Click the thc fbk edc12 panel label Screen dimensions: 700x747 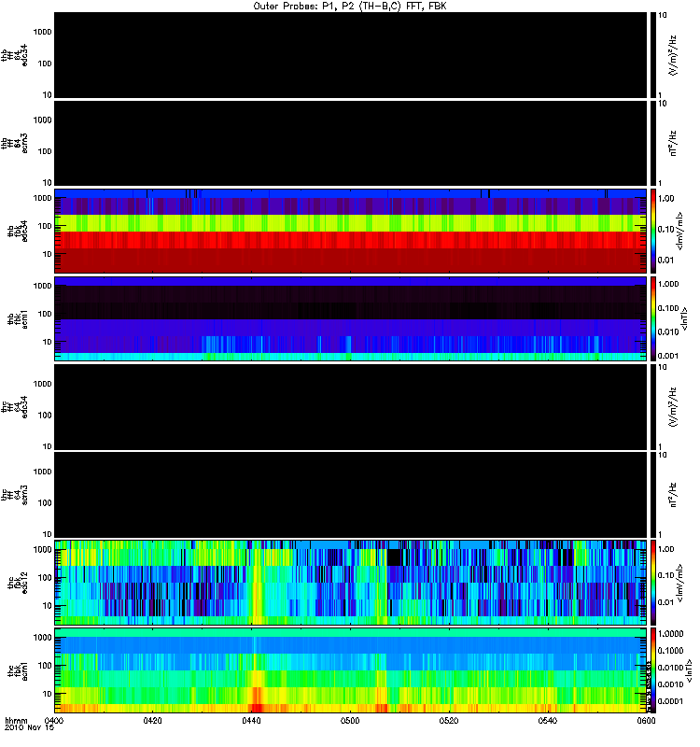tap(18, 583)
